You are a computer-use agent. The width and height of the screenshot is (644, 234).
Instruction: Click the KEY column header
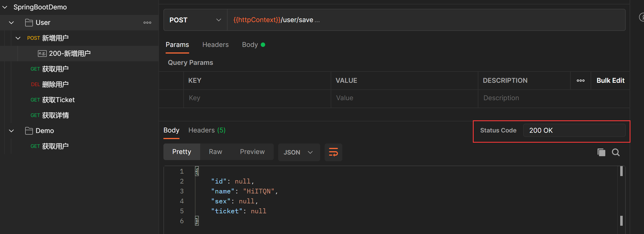(257, 81)
